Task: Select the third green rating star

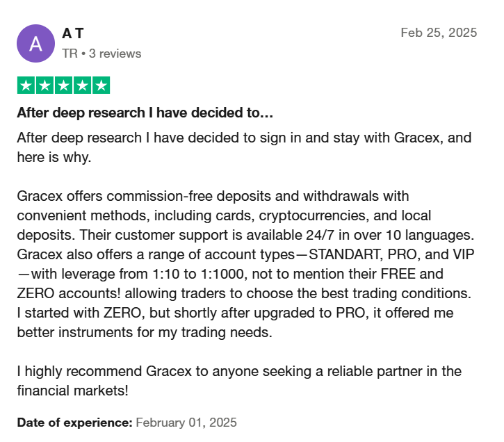Action: coord(64,85)
